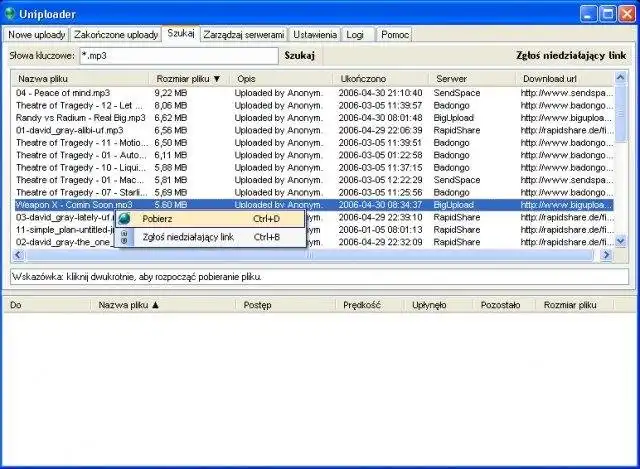Screen dimensions: 640x469
Task: Click the Uniploader globe icon in title bar
Action: [x=9, y=14]
